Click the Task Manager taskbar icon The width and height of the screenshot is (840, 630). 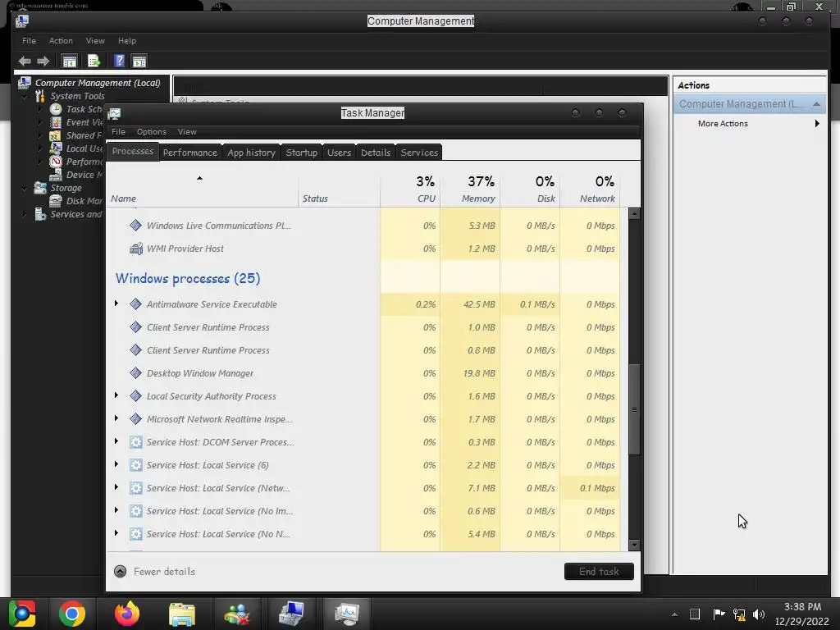(347, 614)
